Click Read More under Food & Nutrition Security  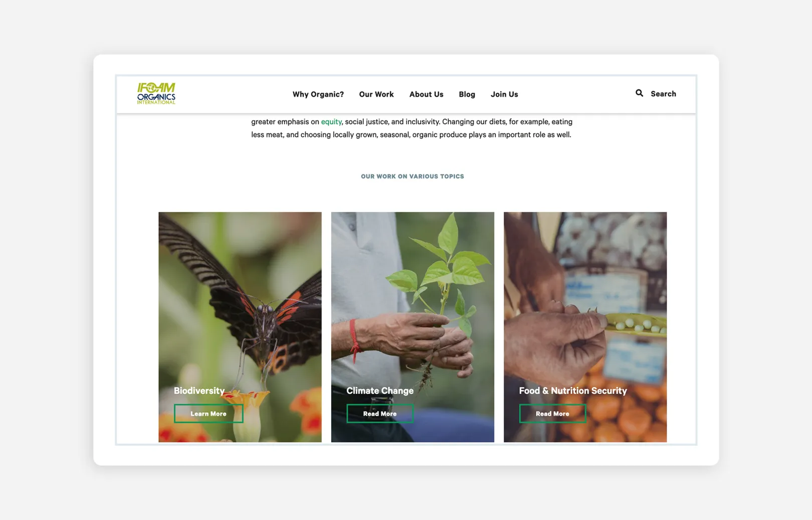(552, 414)
